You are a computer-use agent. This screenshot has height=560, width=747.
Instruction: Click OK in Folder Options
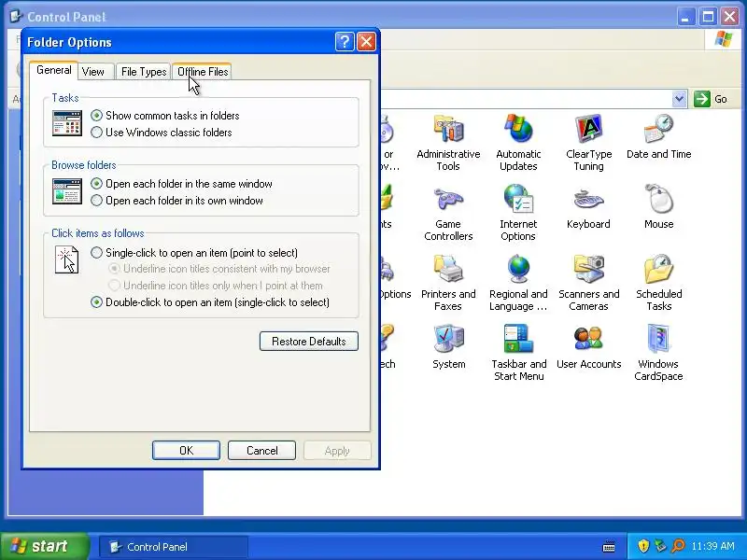[186, 451]
